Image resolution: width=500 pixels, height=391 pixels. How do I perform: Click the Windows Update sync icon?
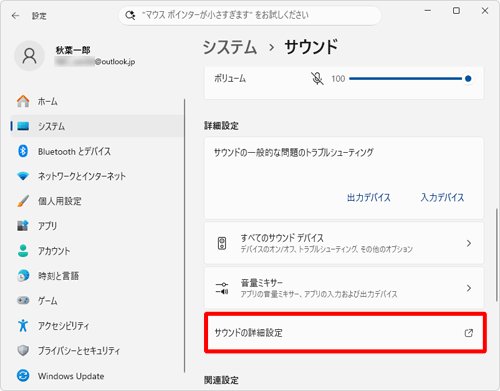(23, 376)
